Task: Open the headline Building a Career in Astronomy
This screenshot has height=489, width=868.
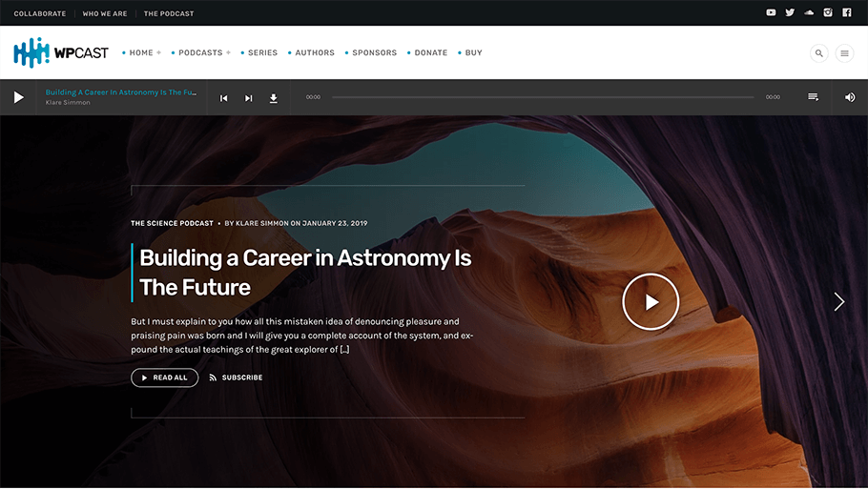Action: 305,273
